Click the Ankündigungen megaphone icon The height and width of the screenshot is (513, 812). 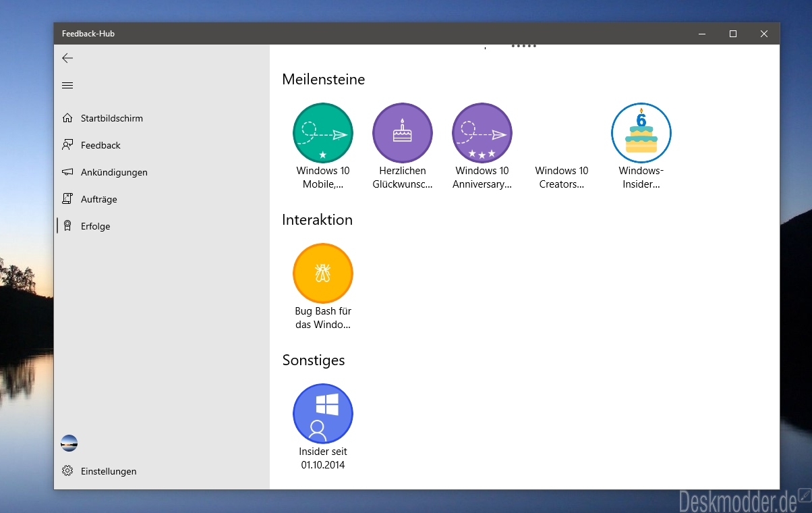click(67, 172)
